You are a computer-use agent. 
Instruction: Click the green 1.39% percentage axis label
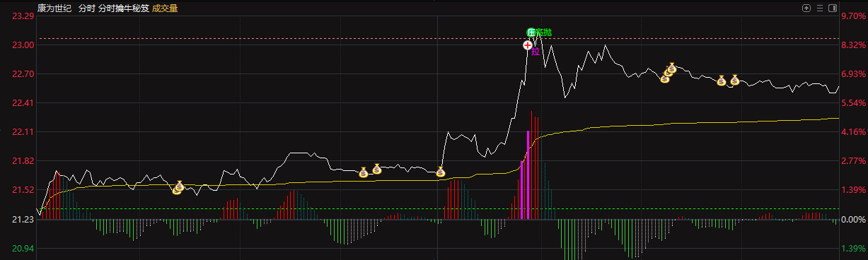point(853,249)
